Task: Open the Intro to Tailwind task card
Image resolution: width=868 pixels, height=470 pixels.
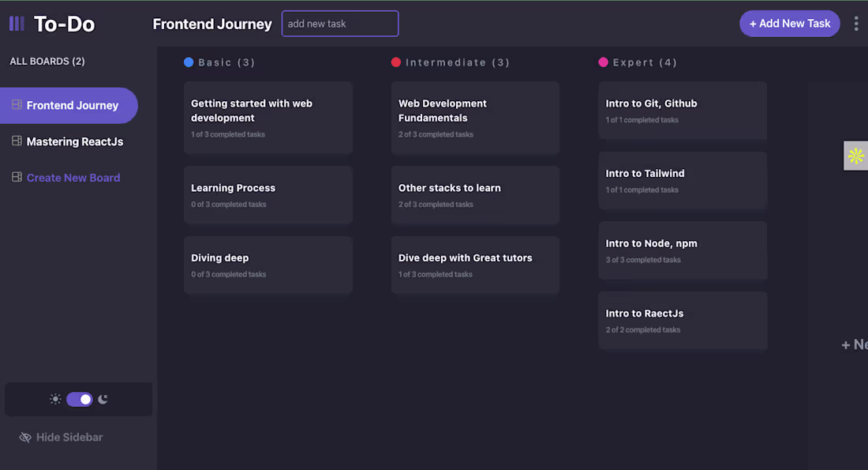Action: [683, 180]
